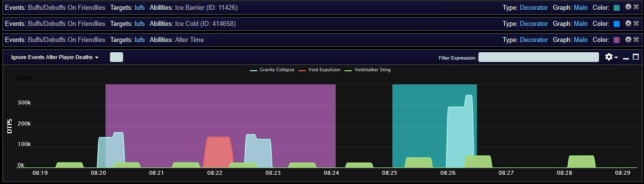Click teal color swatch for Ice Barrier

(x=617, y=8)
